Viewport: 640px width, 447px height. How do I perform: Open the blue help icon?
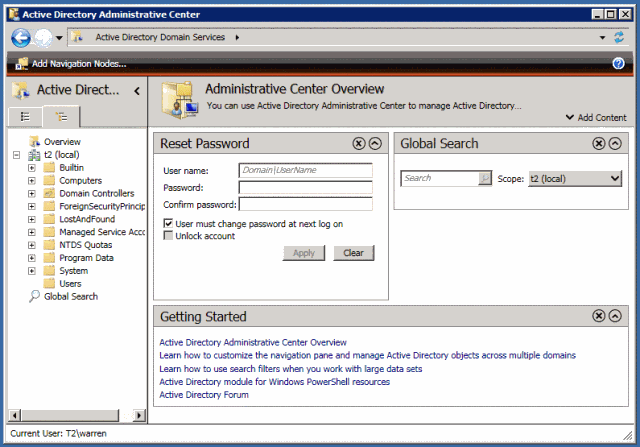(618, 63)
